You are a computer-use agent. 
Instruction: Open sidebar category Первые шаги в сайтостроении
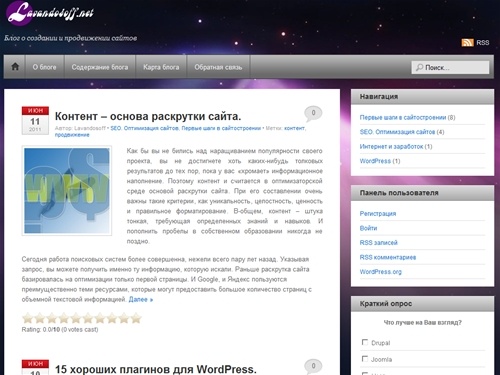[x=403, y=117]
